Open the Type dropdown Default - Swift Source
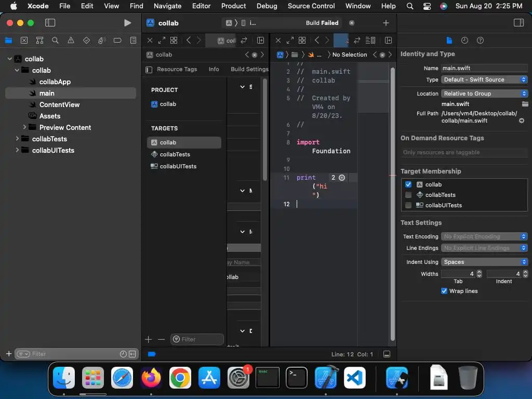The height and width of the screenshot is (399, 532). (484, 79)
